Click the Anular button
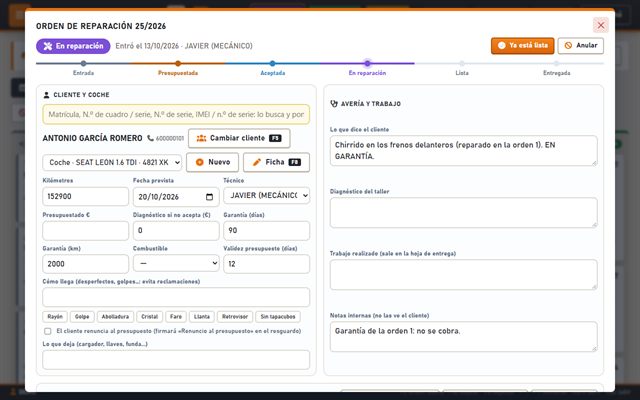 pos(580,46)
